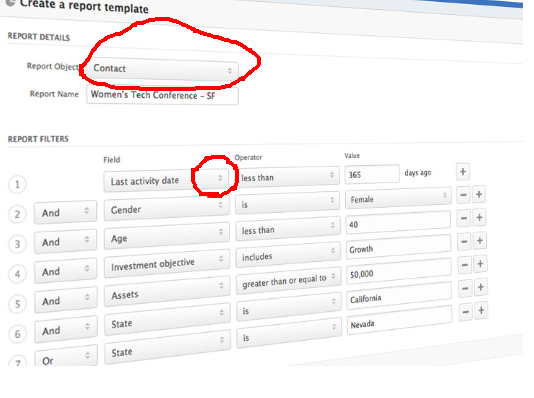534x398 pixels.
Task: Add a row after the Nevada filter
Action: [482, 311]
